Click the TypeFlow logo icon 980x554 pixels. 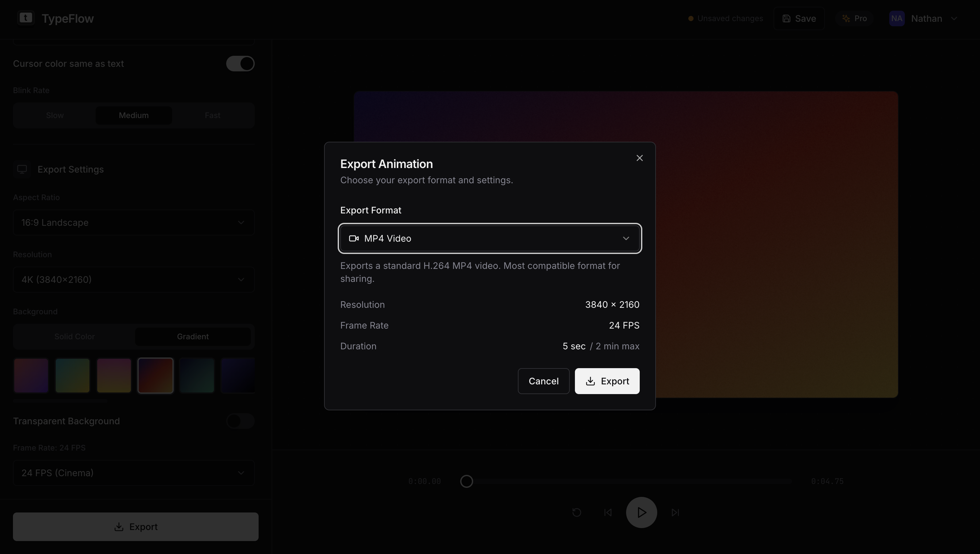click(26, 18)
